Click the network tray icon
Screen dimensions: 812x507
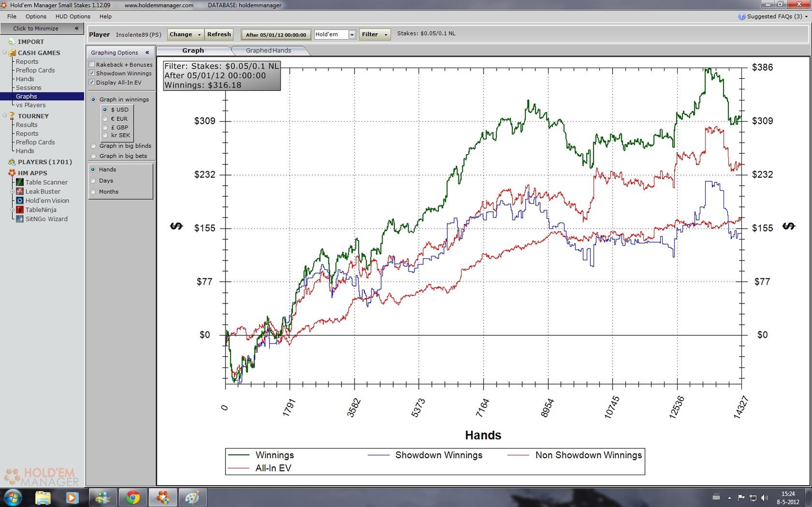pyautogui.click(x=753, y=497)
